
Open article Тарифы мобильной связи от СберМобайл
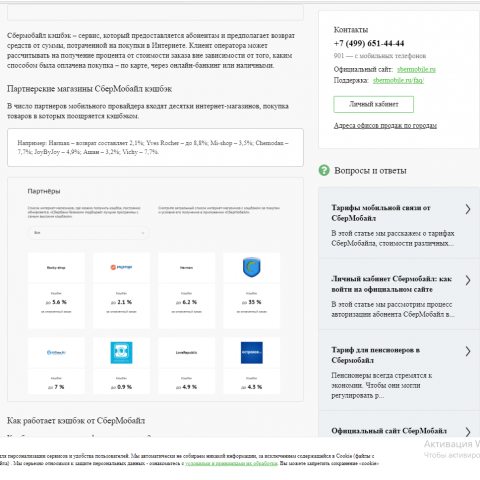(x=381, y=213)
